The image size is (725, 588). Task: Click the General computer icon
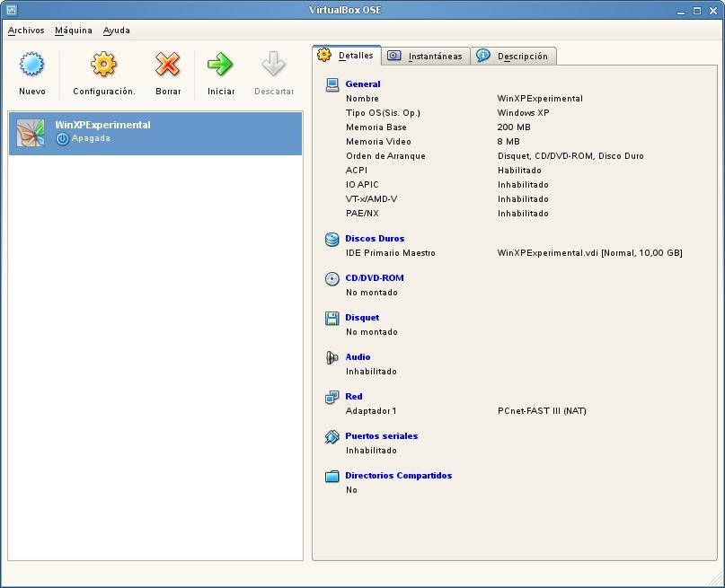tap(332, 84)
